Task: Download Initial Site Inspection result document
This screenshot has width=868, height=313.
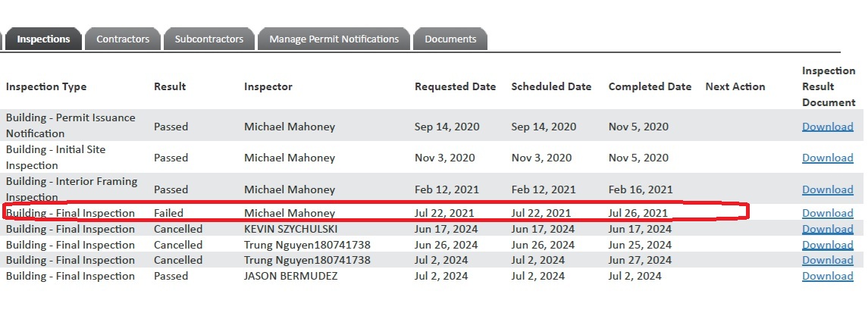Action: (x=828, y=158)
